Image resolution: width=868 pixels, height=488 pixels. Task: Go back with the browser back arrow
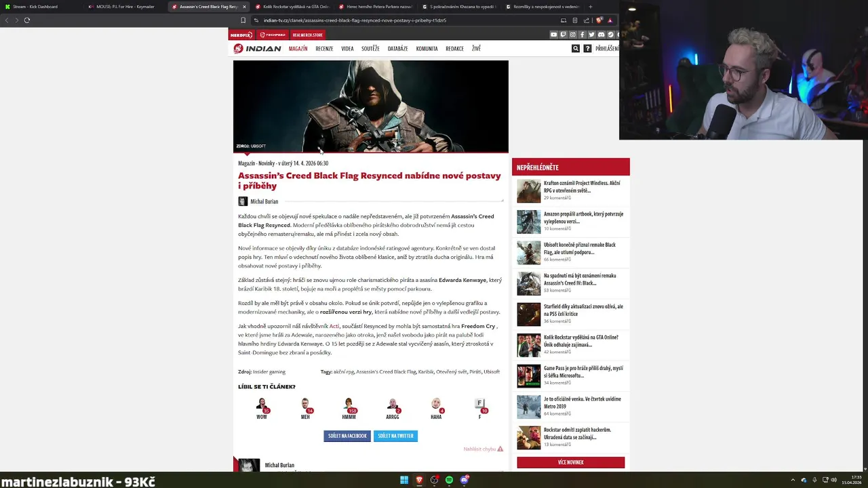(7, 20)
